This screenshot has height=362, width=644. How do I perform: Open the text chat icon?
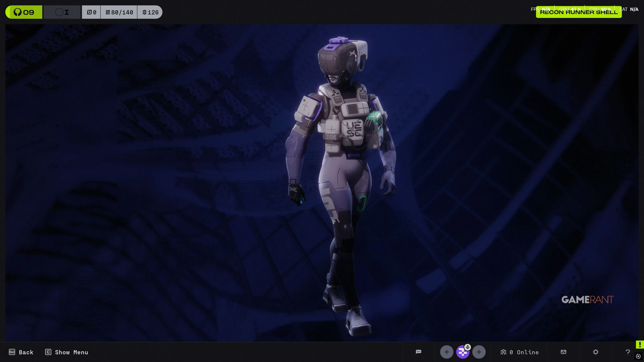click(x=418, y=352)
